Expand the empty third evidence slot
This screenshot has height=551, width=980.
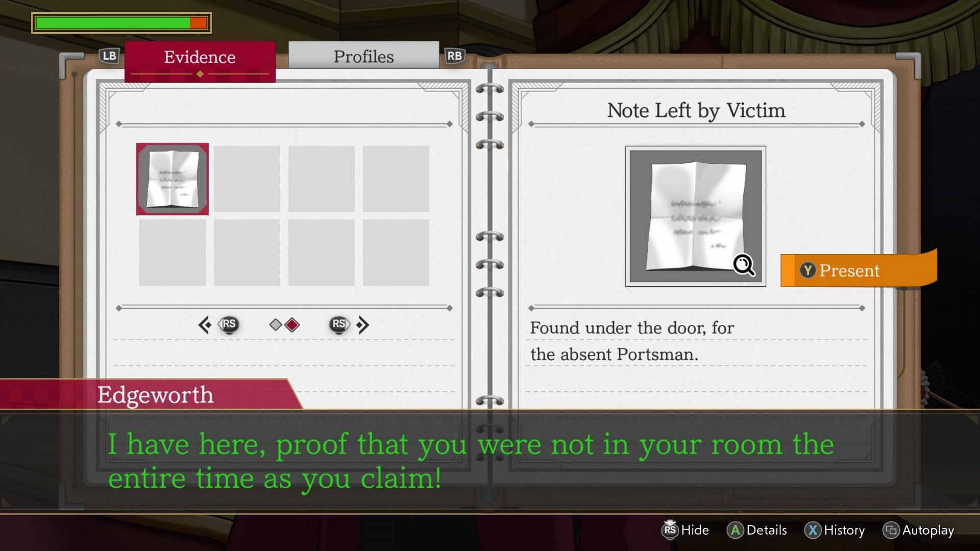coord(322,178)
